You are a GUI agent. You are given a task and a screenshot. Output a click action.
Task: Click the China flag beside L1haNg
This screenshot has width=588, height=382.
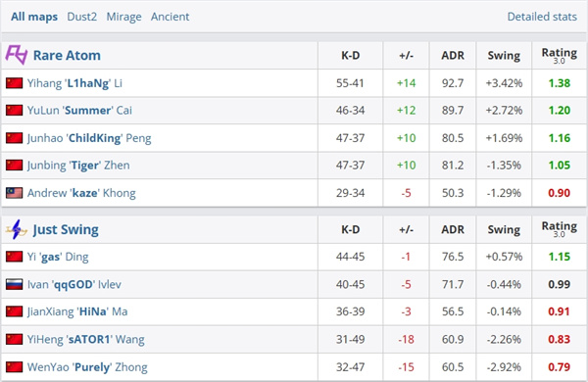tap(15, 83)
